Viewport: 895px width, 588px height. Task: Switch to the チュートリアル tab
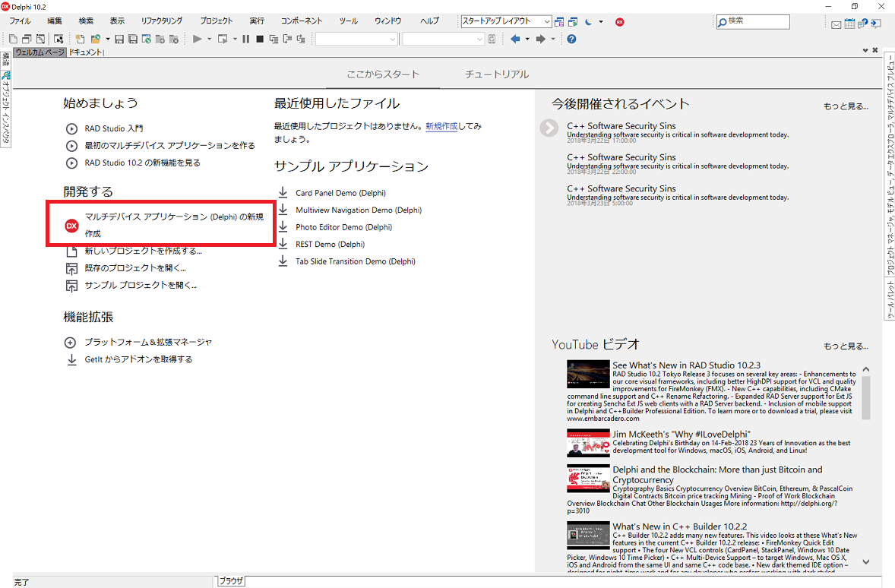pos(497,75)
